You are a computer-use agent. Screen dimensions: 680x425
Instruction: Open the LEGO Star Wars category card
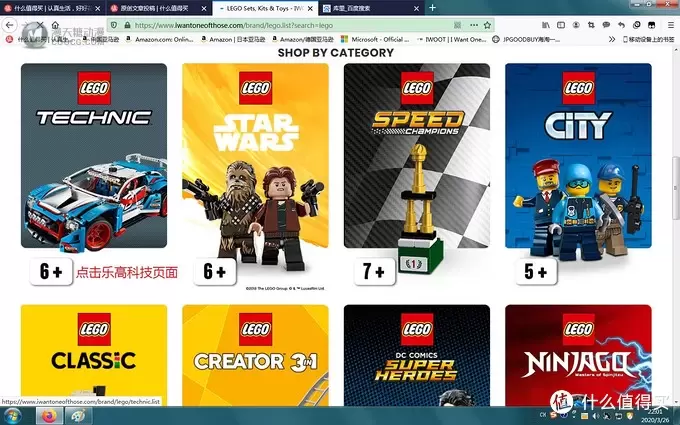point(255,156)
